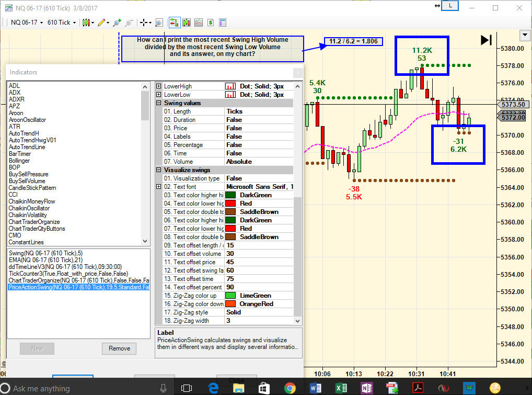Click the double arrow icon beside L button
The width and height of the screenshot is (532, 395).
tap(437, 6)
